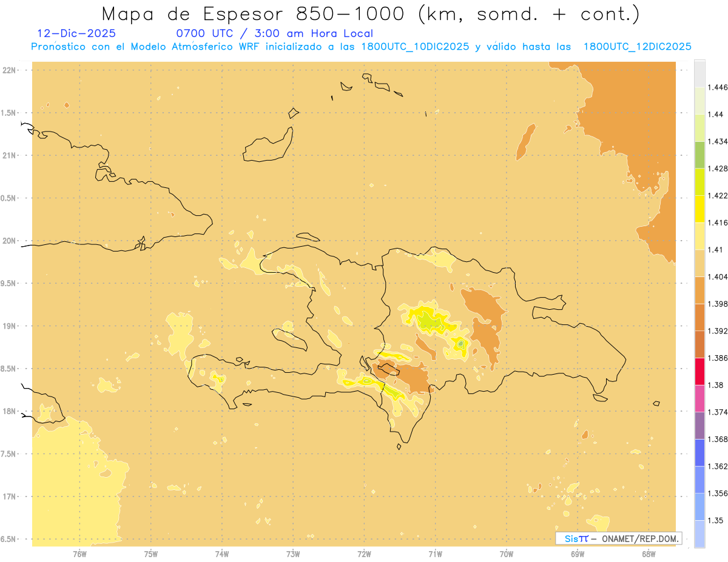
Task: Click the longitude label "70W"
Action: coord(507,554)
